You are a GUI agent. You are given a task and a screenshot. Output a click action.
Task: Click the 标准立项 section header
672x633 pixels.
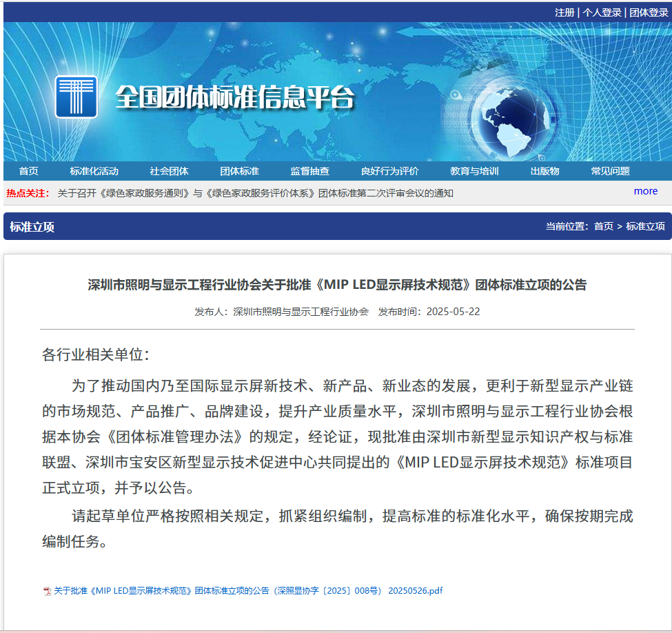(32, 227)
